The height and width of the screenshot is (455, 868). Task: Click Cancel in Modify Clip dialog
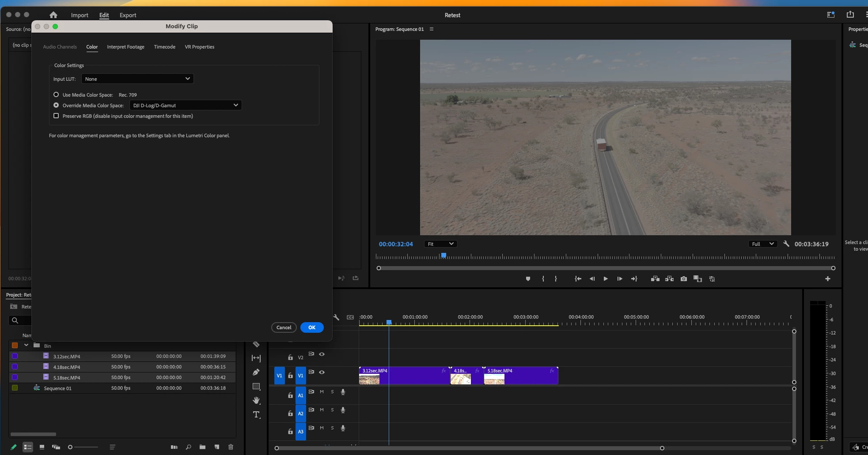click(x=284, y=327)
